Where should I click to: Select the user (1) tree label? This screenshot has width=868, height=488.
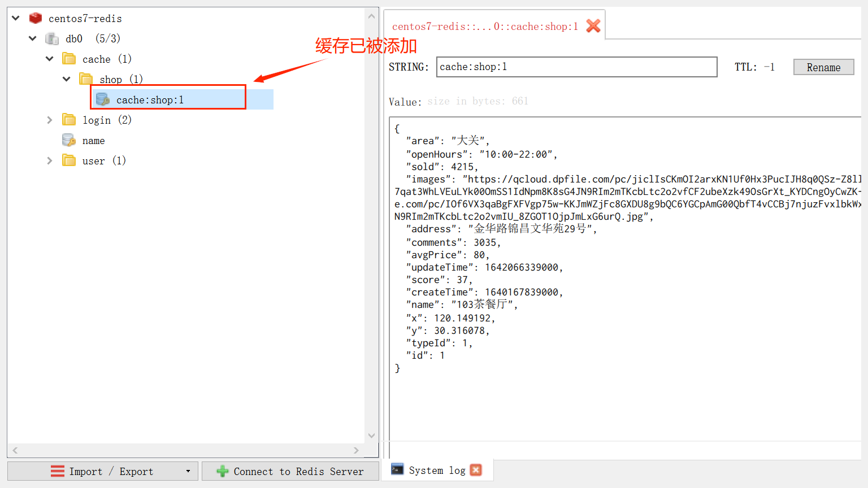(x=104, y=160)
